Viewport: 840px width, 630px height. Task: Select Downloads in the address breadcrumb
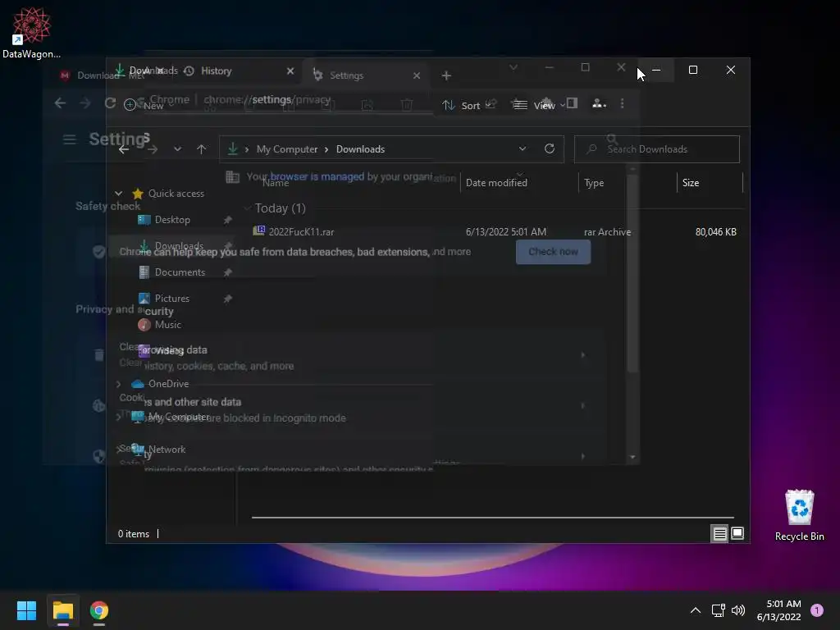361,149
